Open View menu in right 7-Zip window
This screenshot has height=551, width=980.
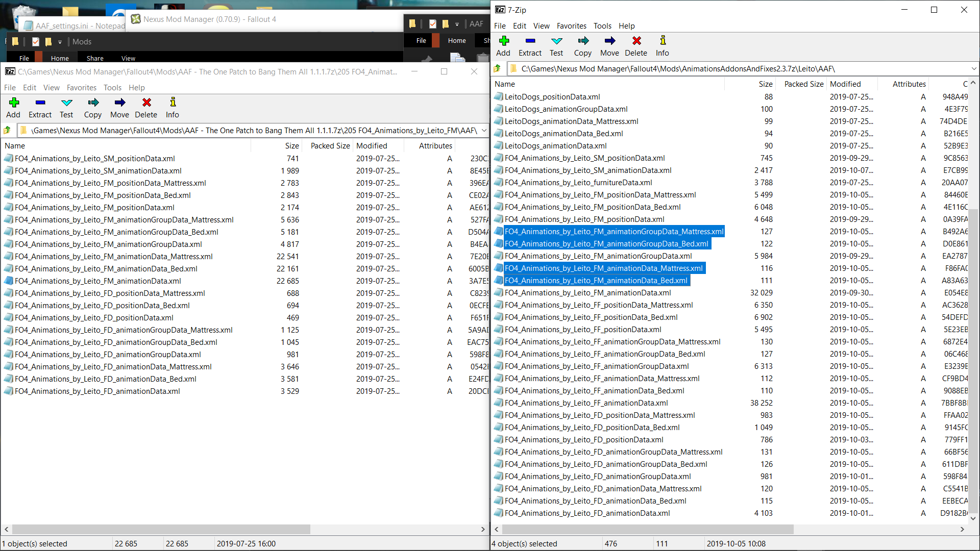pos(542,26)
